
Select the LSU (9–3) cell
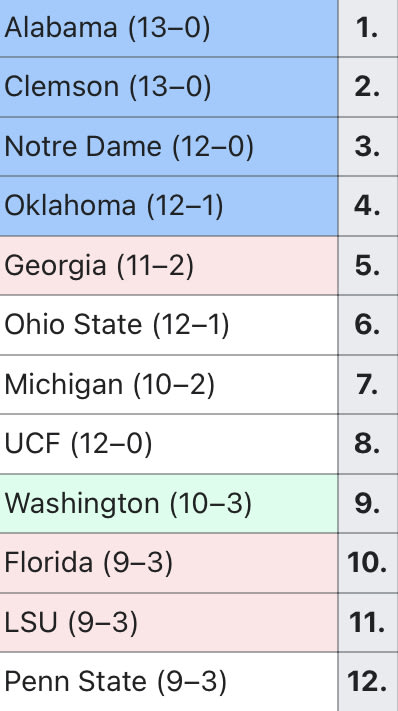pos(169,622)
